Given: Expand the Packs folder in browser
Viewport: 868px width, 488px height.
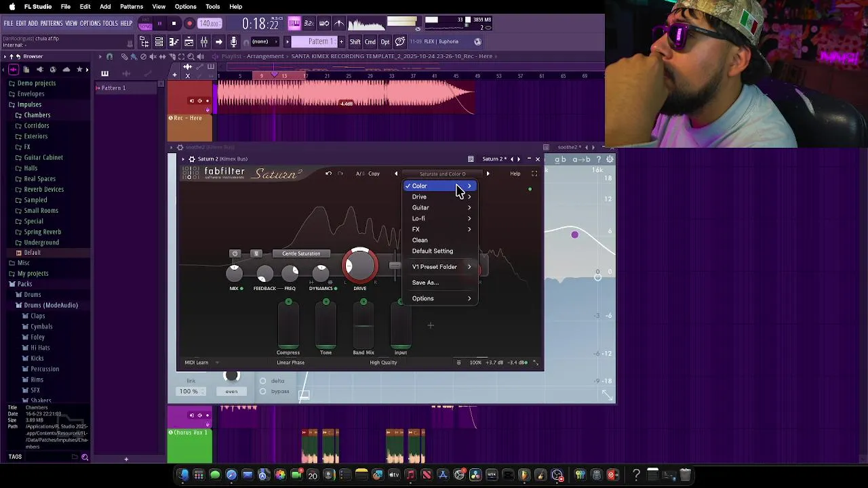Looking at the screenshot, I should 24,284.
